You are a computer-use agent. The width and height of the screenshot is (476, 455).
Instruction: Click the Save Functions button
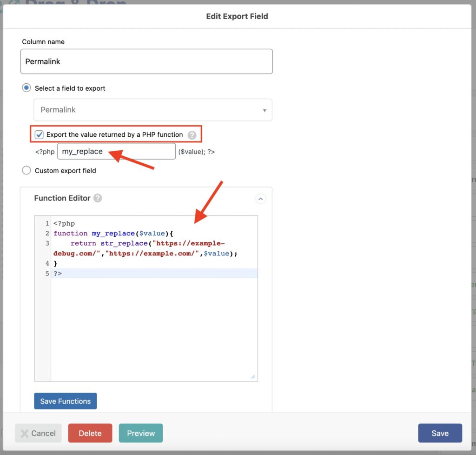(x=65, y=401)
